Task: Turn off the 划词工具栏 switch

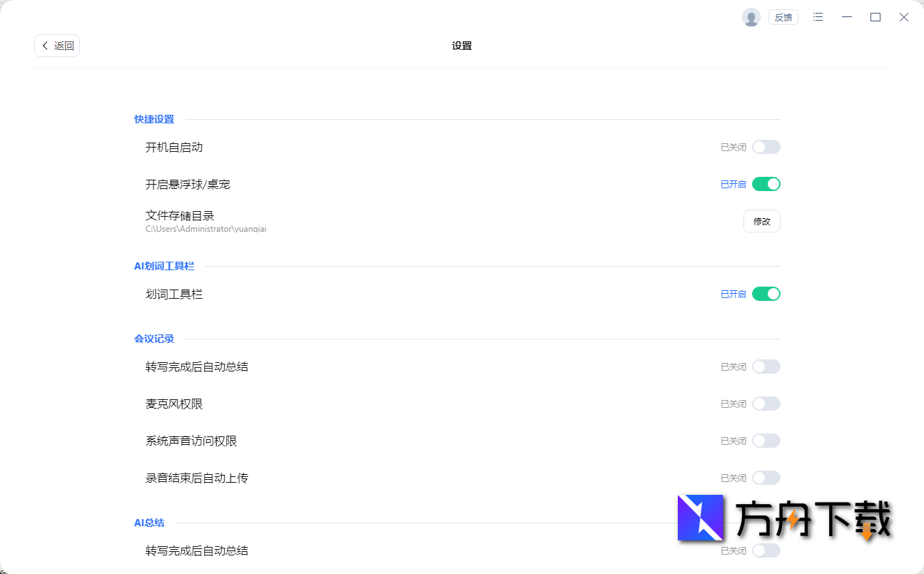Action: (x=766, y=293)
